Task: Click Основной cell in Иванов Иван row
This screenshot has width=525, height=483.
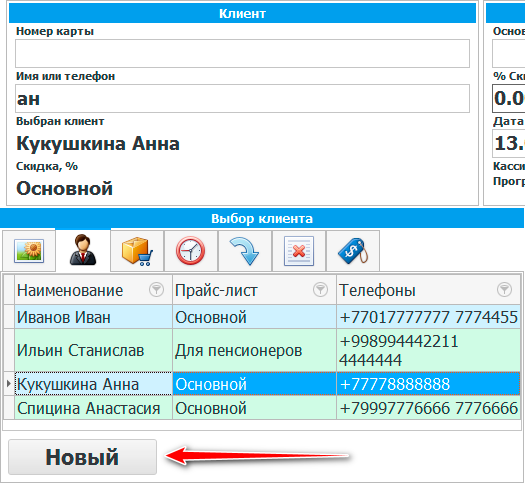Action: pos(254,317)
